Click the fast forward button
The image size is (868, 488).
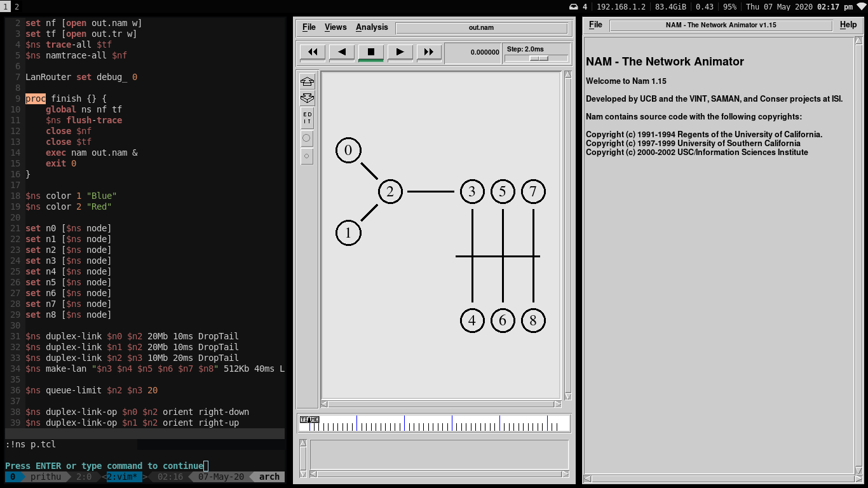point(429,52)
